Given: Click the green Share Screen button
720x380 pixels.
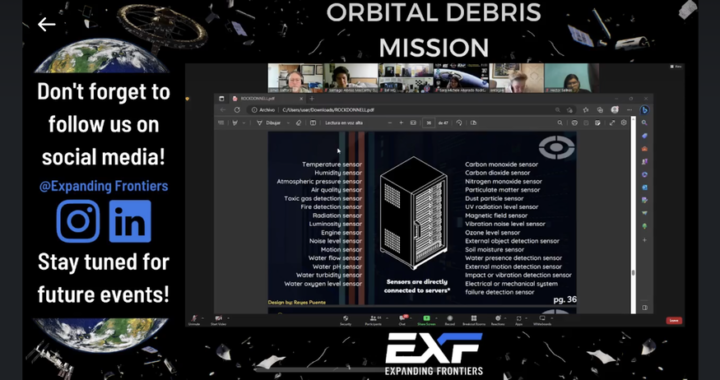Looking at the screenshot, I should (426, 320).
